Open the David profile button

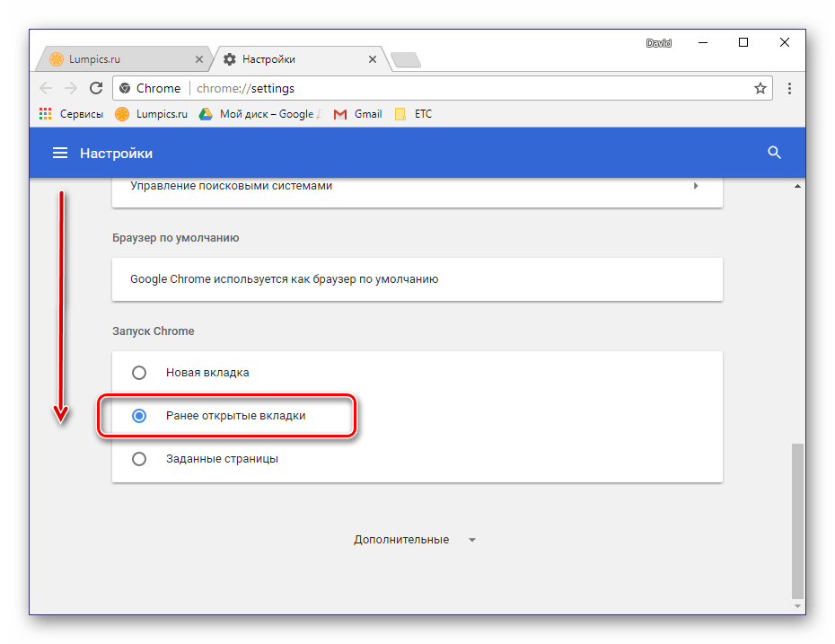(659, 43)
